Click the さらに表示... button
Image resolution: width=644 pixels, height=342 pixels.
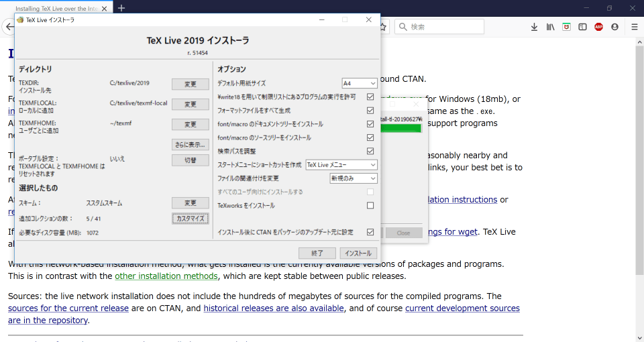190,145
